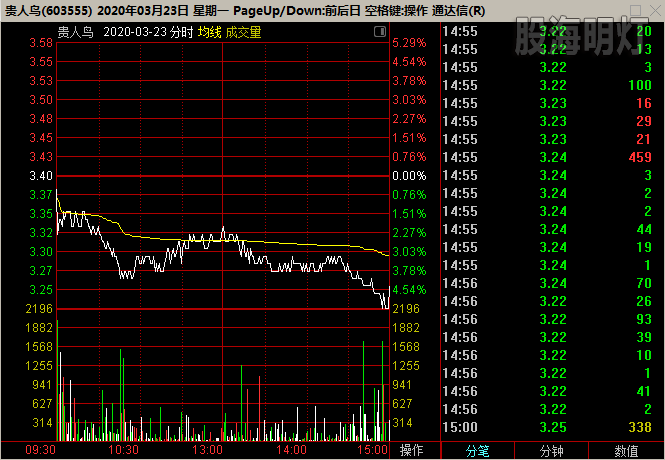Select the 3.23 trade row with volume 29

(547, 121)
